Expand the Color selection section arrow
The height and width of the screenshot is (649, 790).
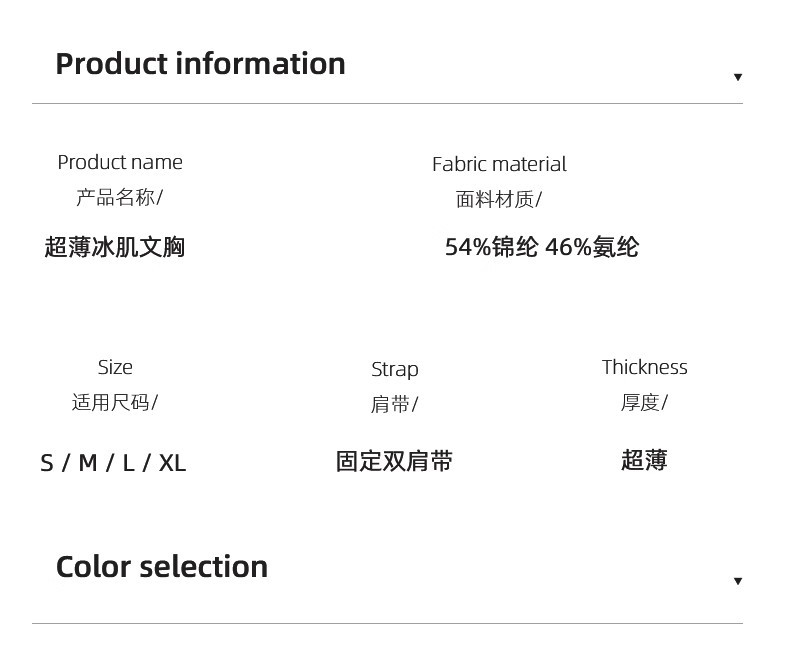[738, 581]
